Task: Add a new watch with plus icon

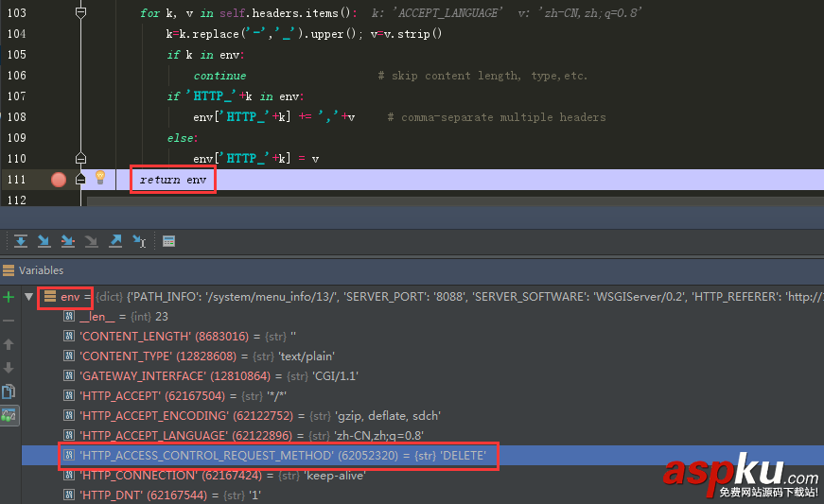Action: [9, 297]
